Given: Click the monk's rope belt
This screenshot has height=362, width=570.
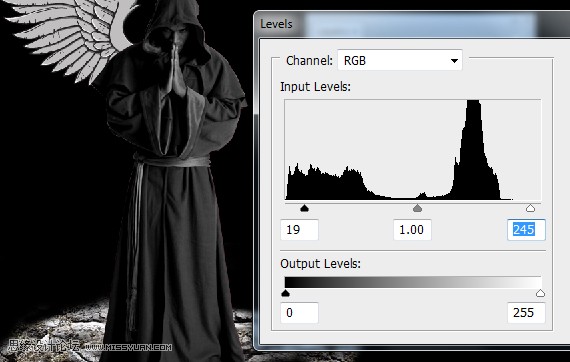Looking at the screenshot, I should (173, 161).
